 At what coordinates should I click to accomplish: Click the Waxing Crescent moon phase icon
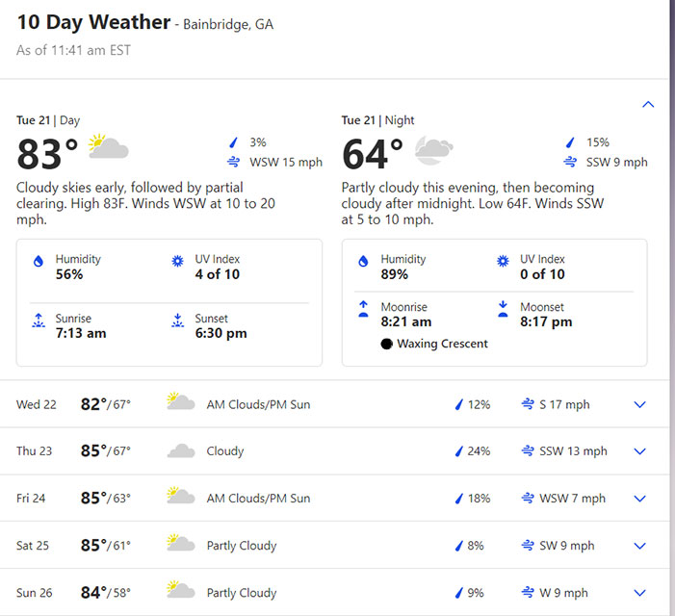(x=386, y=344)
